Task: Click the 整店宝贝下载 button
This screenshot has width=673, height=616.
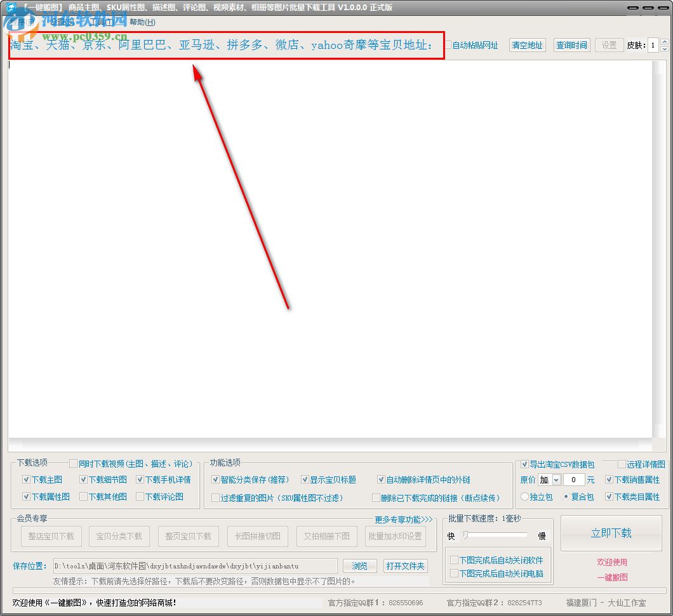Action: click(51, 536)
